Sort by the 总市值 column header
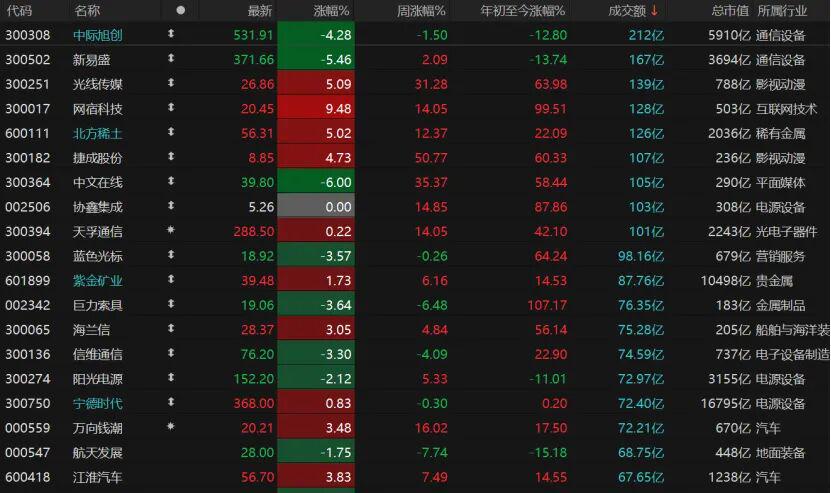 730,11
